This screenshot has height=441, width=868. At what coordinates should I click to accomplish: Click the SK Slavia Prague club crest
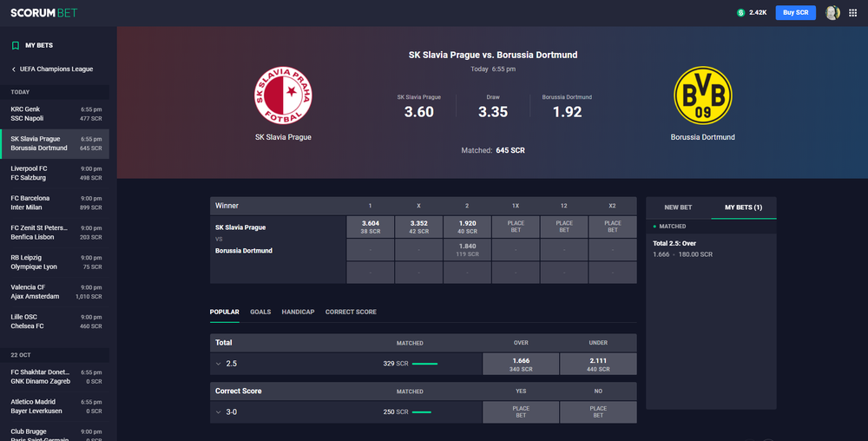pyautogui.click(x=283, y=95)
